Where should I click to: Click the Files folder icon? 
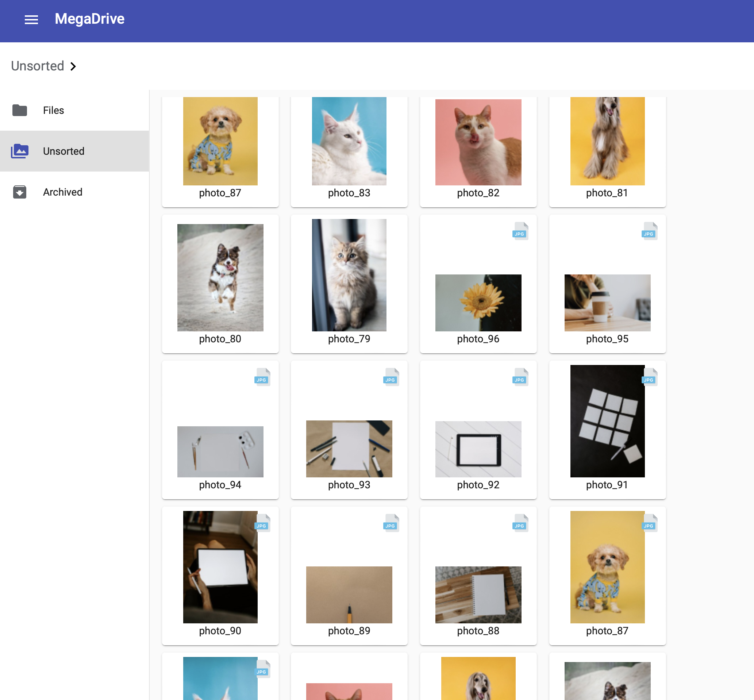point(20,110)
